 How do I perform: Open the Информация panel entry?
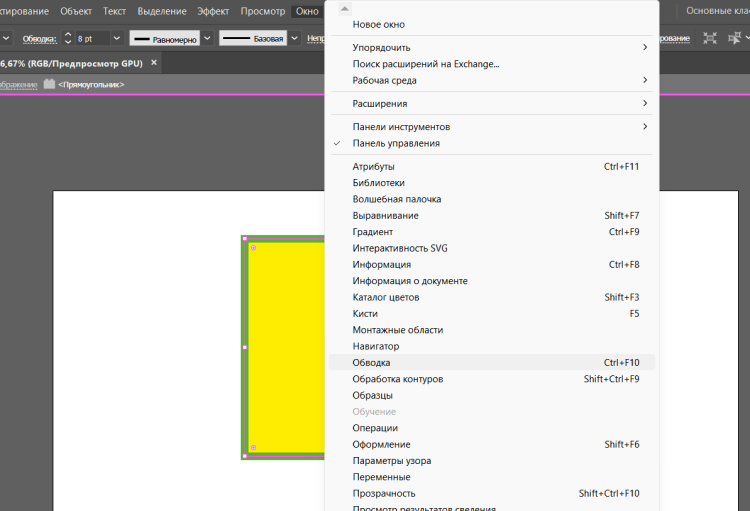click(492, 265)
